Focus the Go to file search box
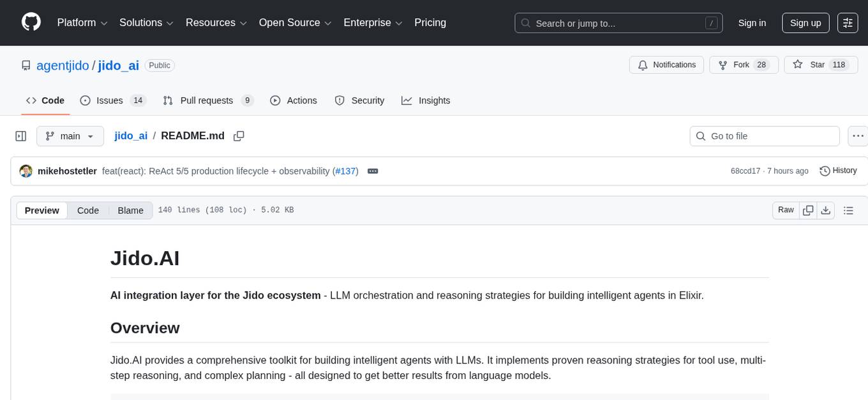 point(764,136)
